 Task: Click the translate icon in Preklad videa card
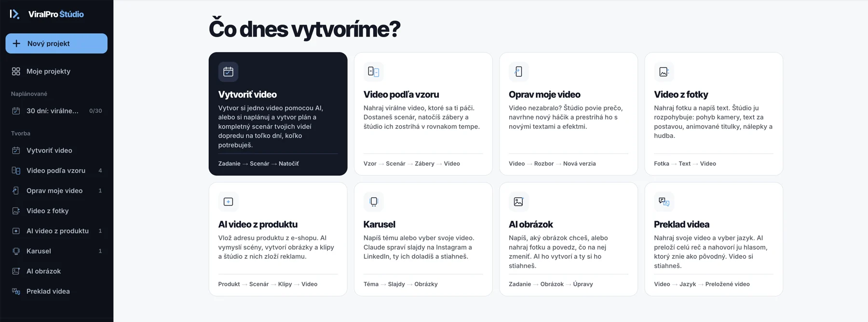pyautogui.click(x=664, y=201)
